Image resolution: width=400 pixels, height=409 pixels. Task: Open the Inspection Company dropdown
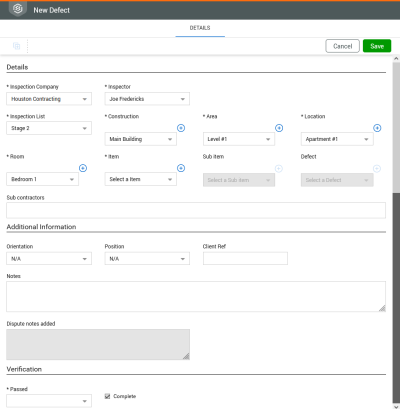point(49,99)
